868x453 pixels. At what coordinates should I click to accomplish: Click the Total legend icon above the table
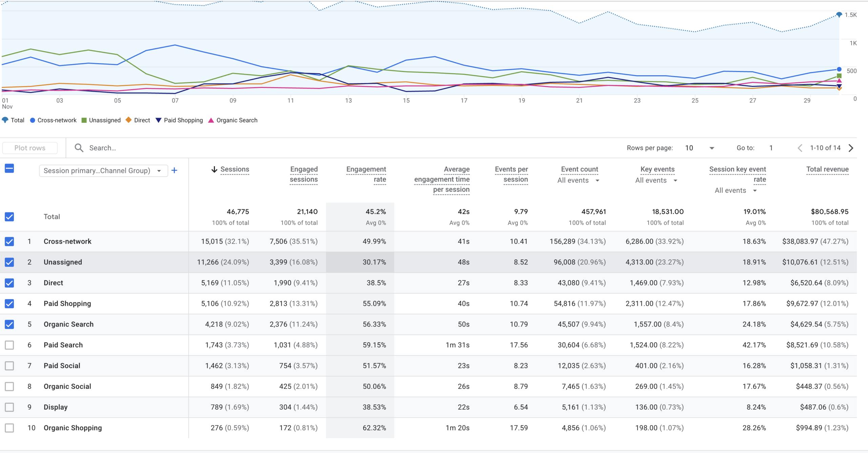coord(5,120)
